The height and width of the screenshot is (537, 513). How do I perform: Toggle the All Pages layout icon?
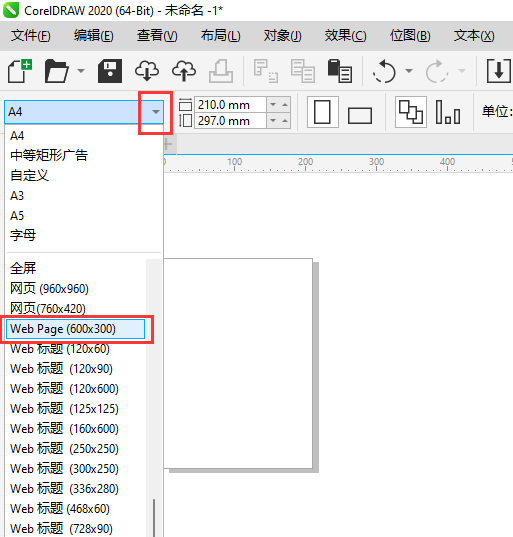(x=411, y=112)
